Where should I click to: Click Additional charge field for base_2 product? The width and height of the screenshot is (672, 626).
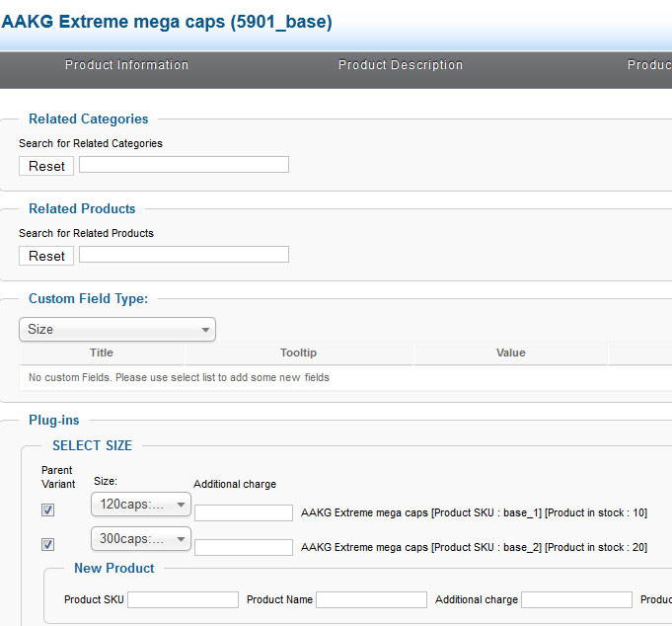click(x=244, y=548)
